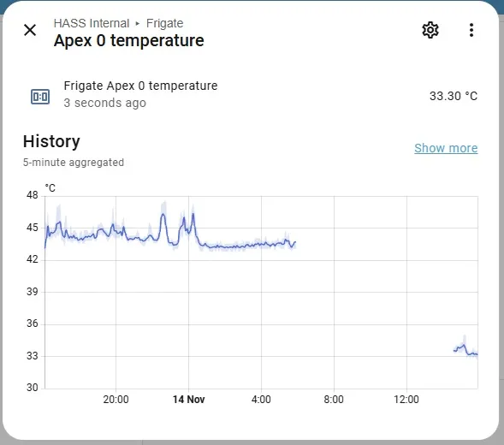Click the Frigate breadcrumb label
The image size is (504, 445).
pos(164,23)
